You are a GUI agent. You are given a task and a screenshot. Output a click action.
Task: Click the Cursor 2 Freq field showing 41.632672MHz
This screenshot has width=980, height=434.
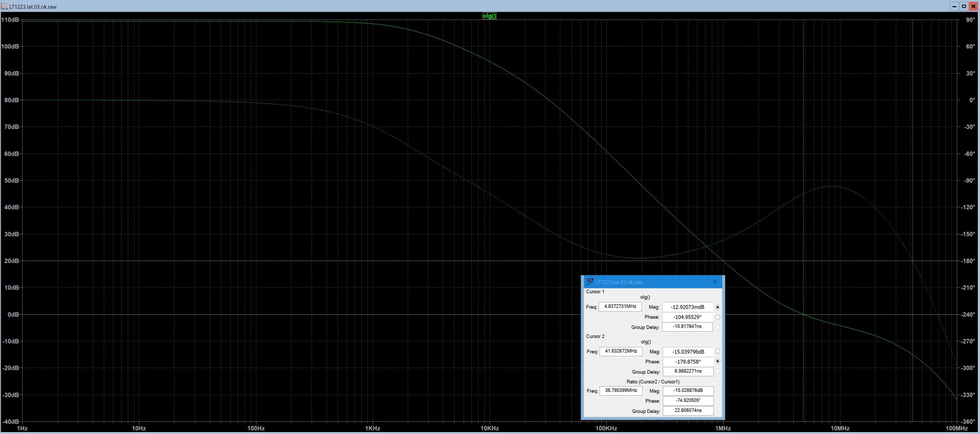[621, 351]
